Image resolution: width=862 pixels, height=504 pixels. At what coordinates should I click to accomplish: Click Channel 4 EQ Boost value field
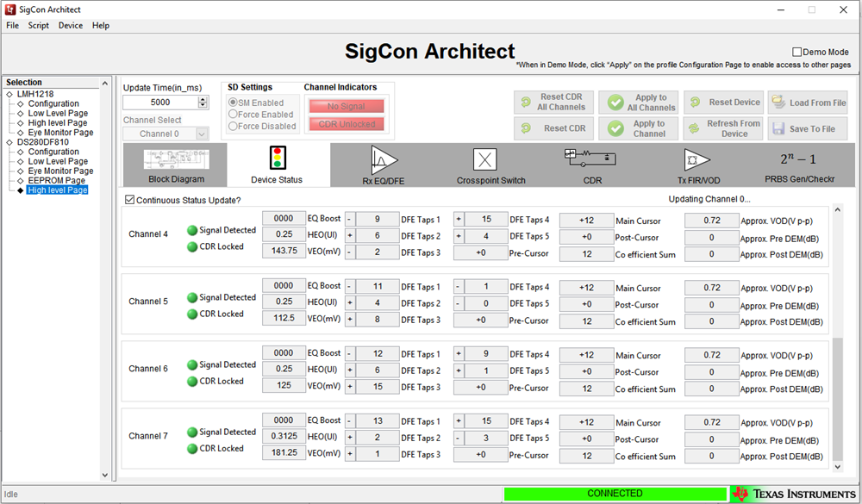click(284, 218)
